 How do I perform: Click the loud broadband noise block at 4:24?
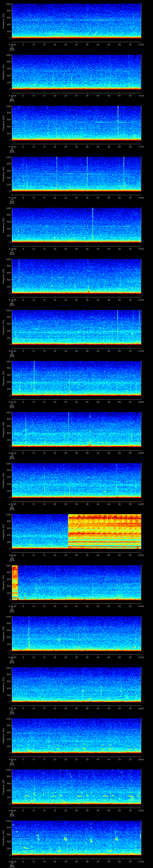click(105, 531)
